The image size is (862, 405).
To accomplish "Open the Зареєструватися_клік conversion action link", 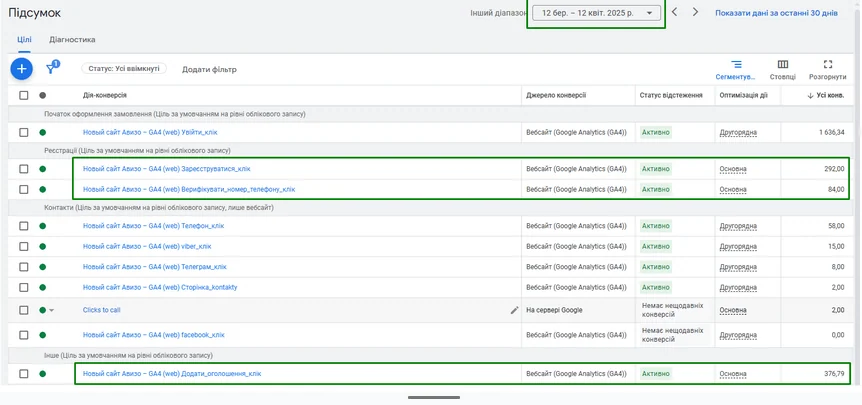I will tap(167, 169).
